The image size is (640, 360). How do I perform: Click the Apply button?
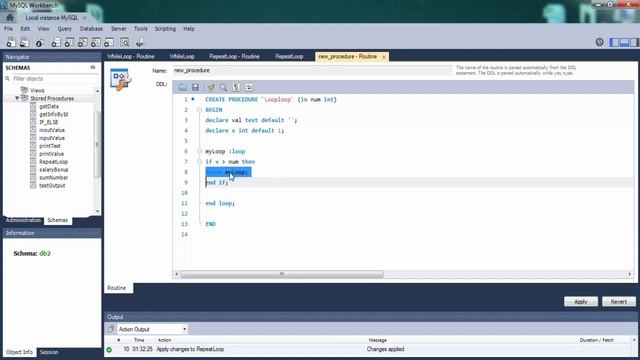coord(581,302)
